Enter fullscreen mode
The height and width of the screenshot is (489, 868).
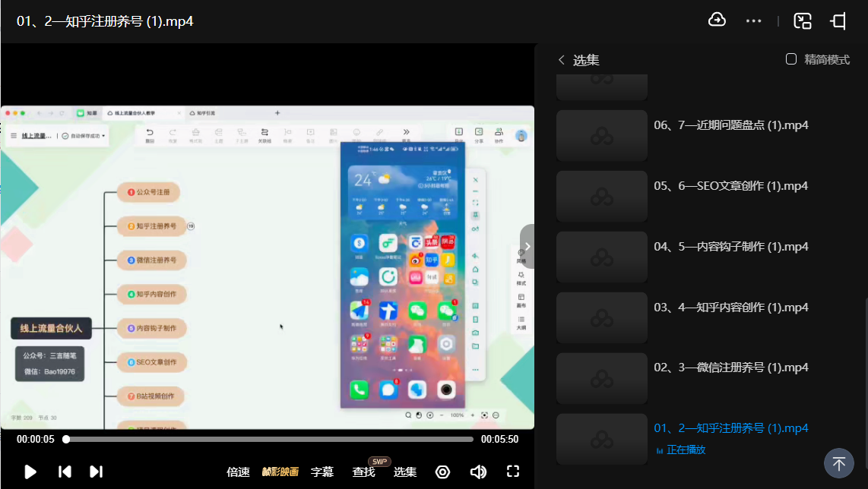click(x=513, y=472)
